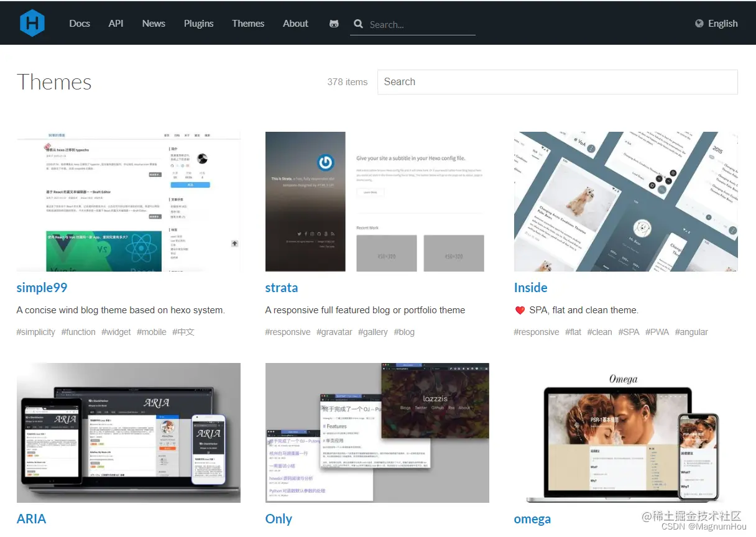The image size is (756, 537).
Task: Open the strata theme screenshot
Action: tap(377, 201)
